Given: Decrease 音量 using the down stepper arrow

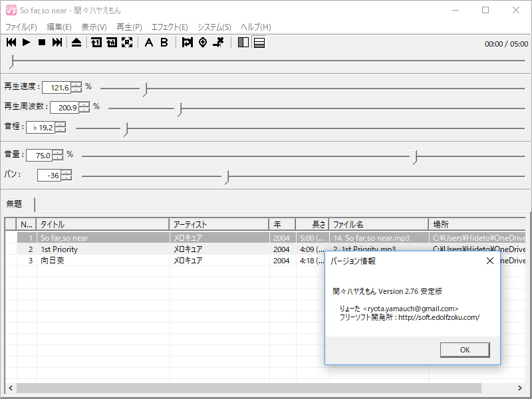Looking at the screenshot, I should pos(58,158).
